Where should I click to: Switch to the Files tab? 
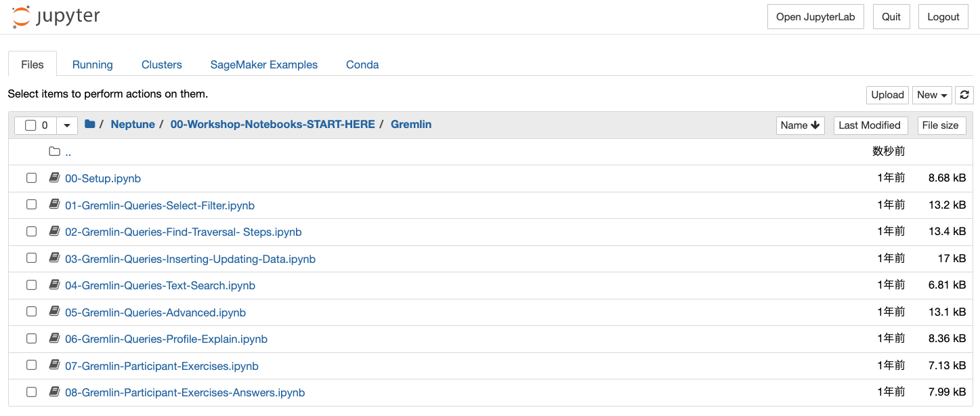click(x=33, y=64)
